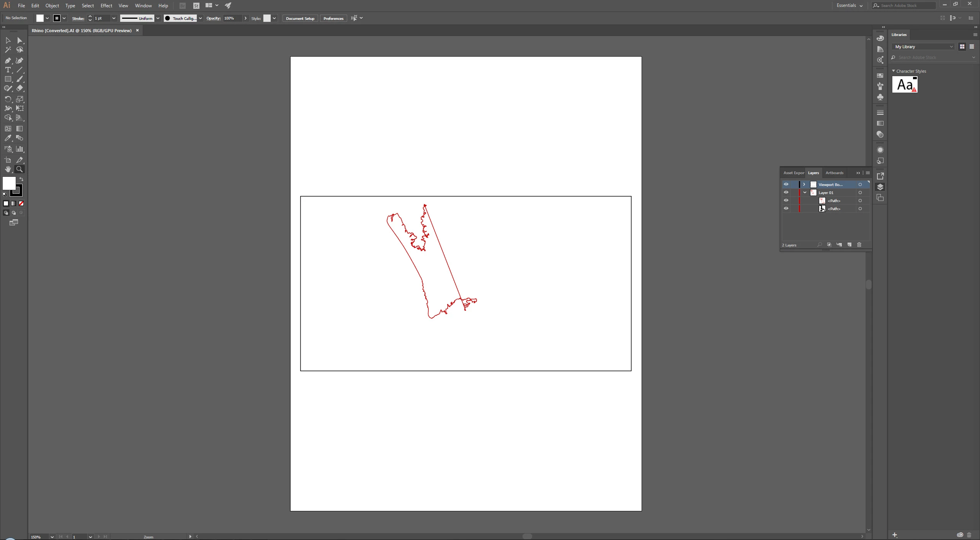Screen dimensions: 980x540
Task: Hide the Viewport Bo... layer
Action: (786, 184)
